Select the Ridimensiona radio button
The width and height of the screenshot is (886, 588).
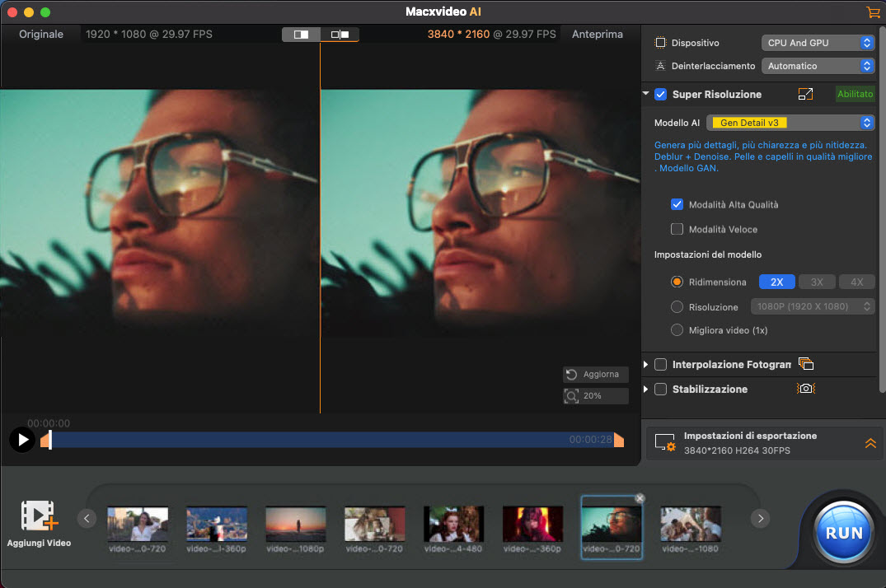click(x=677, y=282)
